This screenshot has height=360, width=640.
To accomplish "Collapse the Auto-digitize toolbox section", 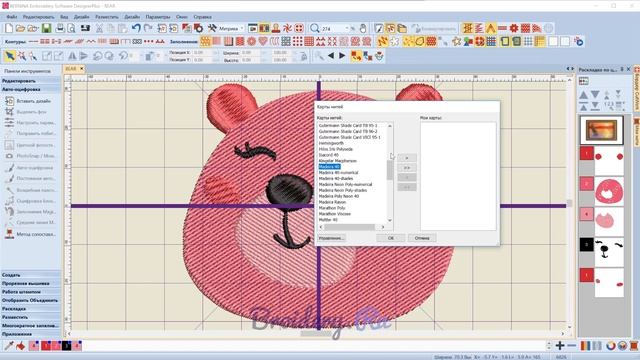I will 31,89.
